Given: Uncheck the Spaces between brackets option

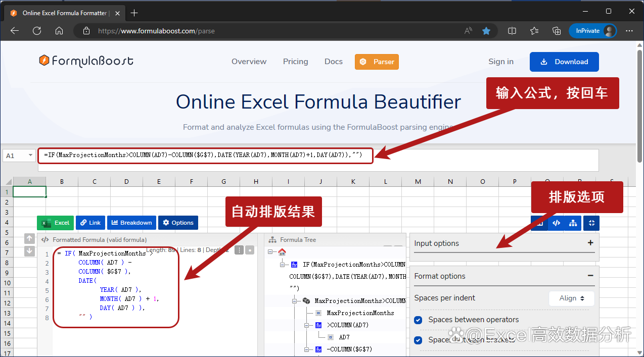Looking at the screenshot, I should [418, 340].
